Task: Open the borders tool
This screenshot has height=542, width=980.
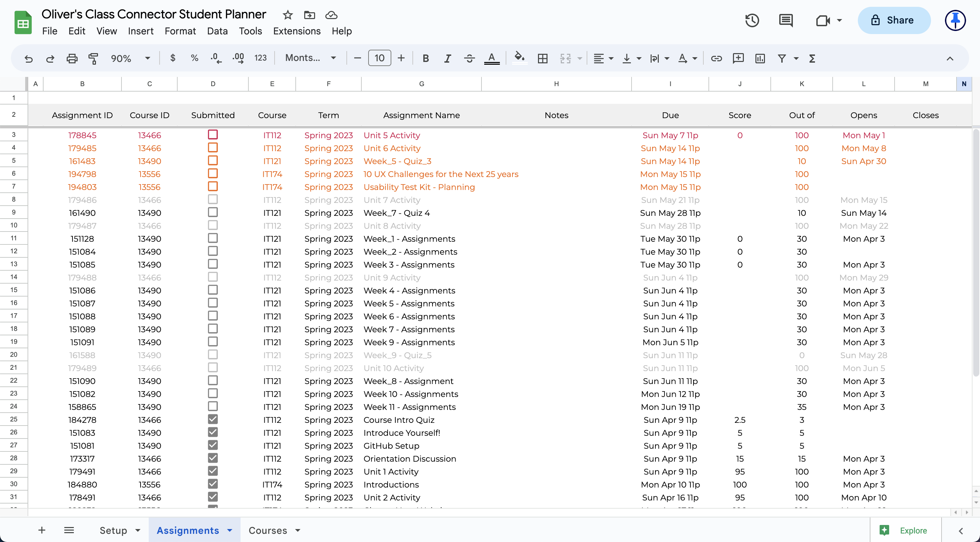Action: (542, 58)
